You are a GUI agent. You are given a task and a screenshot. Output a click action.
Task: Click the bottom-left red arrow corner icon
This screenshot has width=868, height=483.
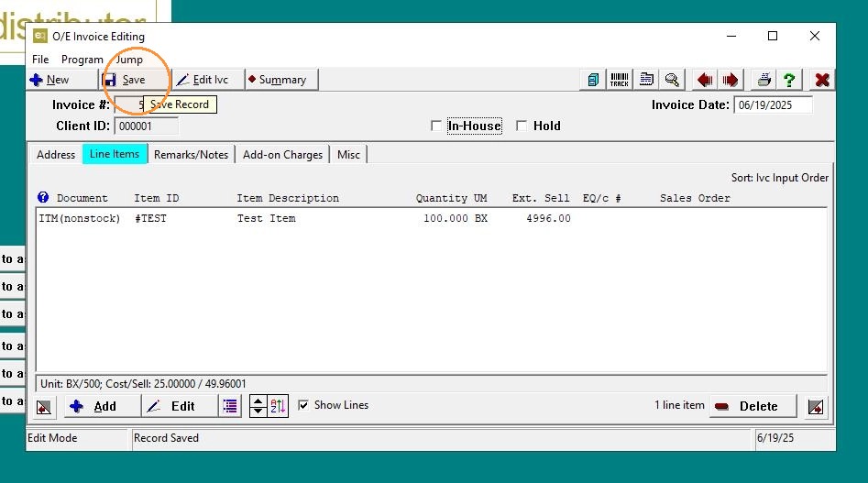(44, 407)
